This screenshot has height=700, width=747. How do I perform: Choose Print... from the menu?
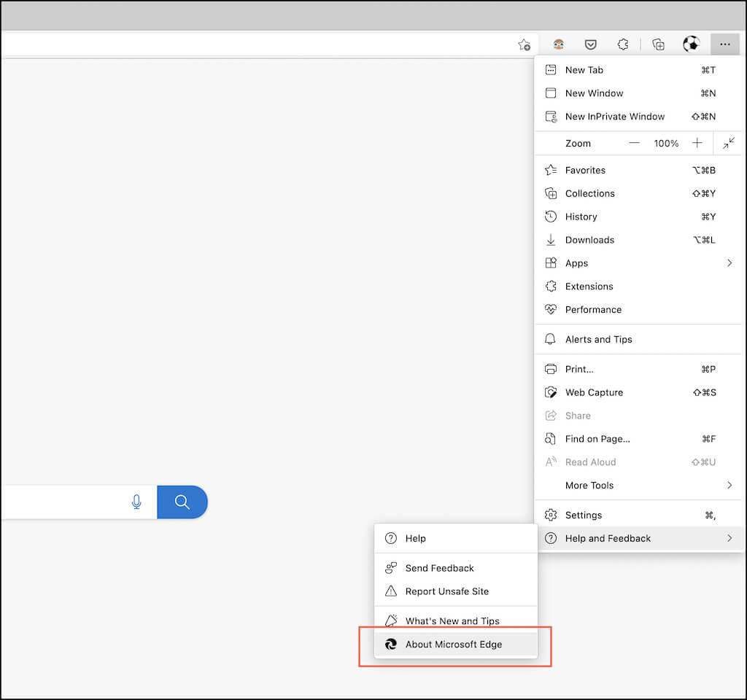pos(638,369)
